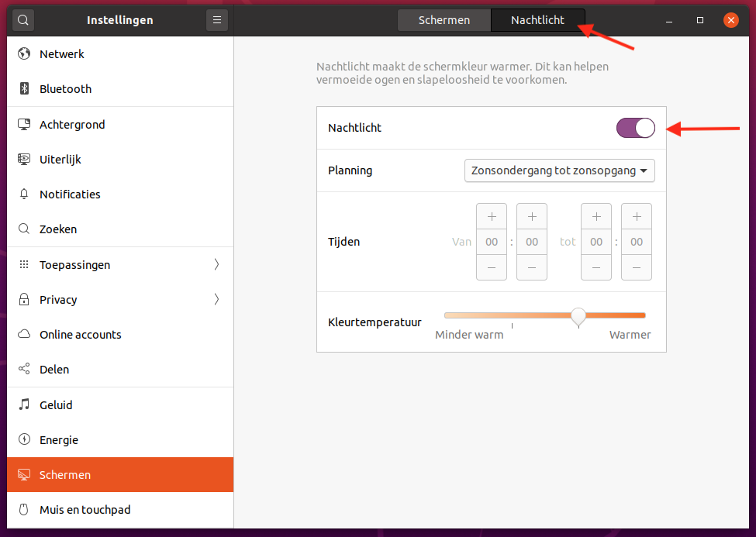Select the Nachtlicht tab
The width and height of the screenshot is (756, 537).
(x=537, y=20)
